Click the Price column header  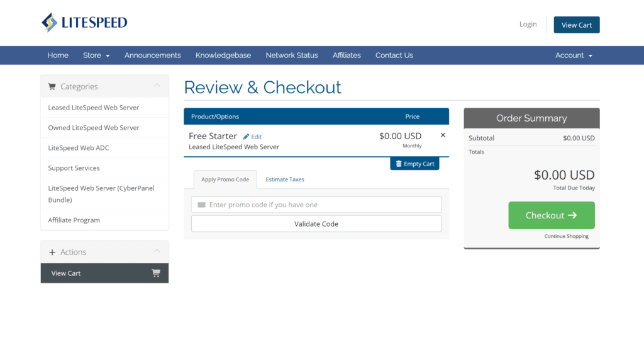pyautogui.click(x=413, y=116)
